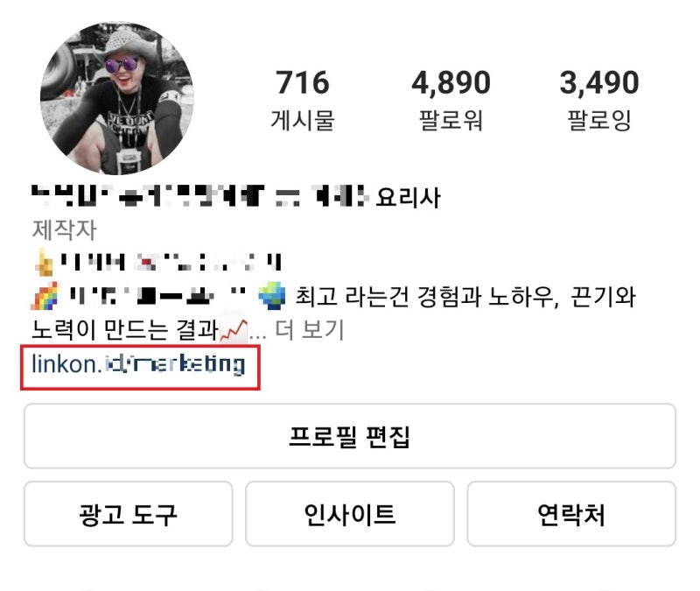This screenshot has width=700, height=591.
Task: Tap the display name ending 요리사
Action: click(x=236, y=196)
